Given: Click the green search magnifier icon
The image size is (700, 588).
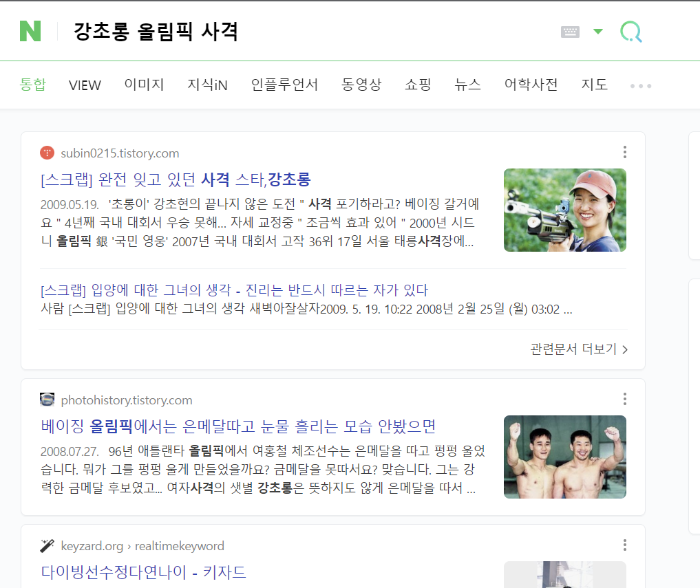Looking at the screenshot, I should click(x=630, y=31).
